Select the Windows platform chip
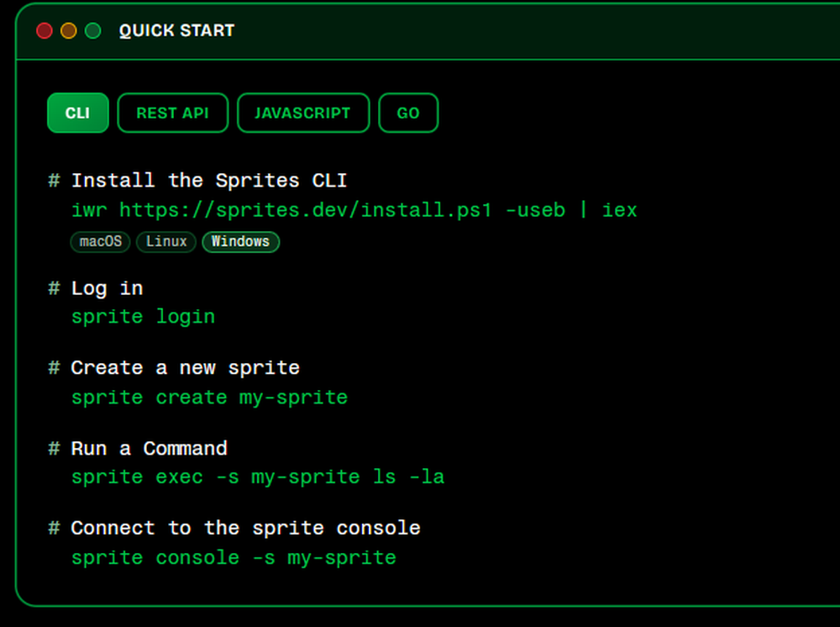840x627 pixels. (240, 242)
